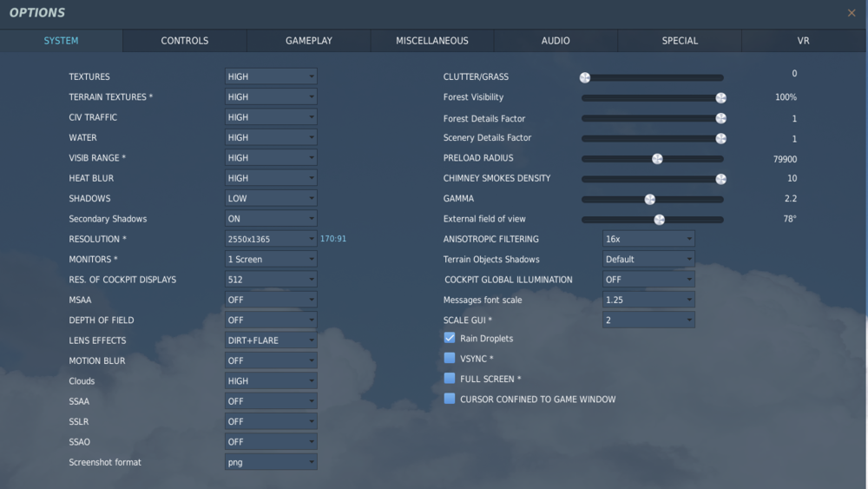
Task: Open the RESOLUTION dropdown
Action: pyautogui.click(x=271, y=239)
